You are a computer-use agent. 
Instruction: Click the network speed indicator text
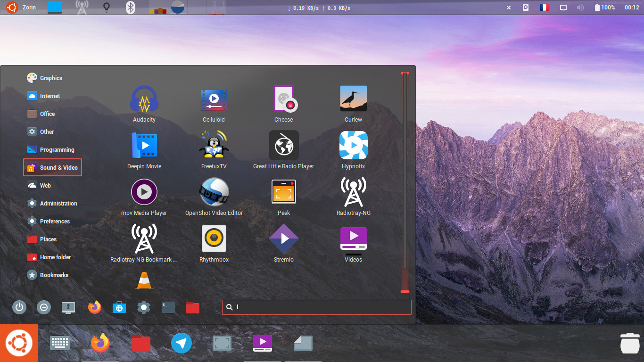[319, 8]
